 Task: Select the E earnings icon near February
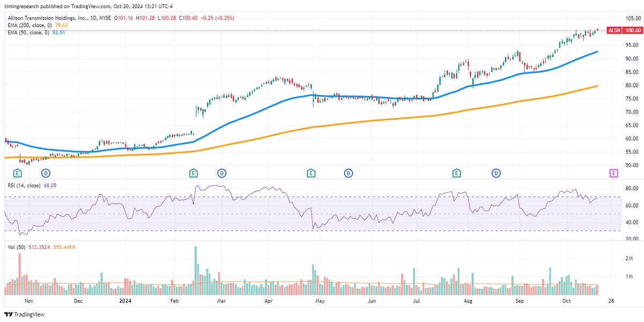pyautogui.click(x=193, y=173)
